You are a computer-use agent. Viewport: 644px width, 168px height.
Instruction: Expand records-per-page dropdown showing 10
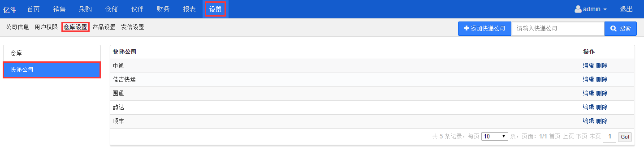(x=495, y=136)
